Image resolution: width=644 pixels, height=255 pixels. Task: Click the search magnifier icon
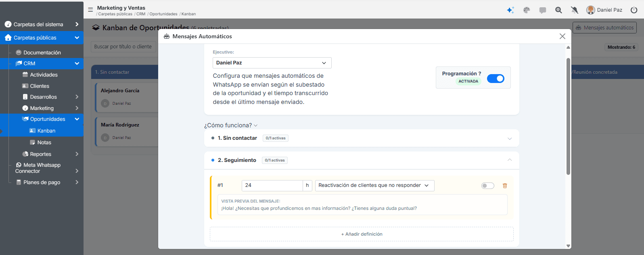pos(558,10)
